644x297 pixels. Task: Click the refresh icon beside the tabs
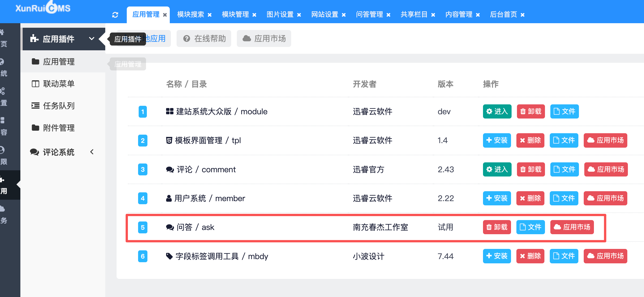115,15
